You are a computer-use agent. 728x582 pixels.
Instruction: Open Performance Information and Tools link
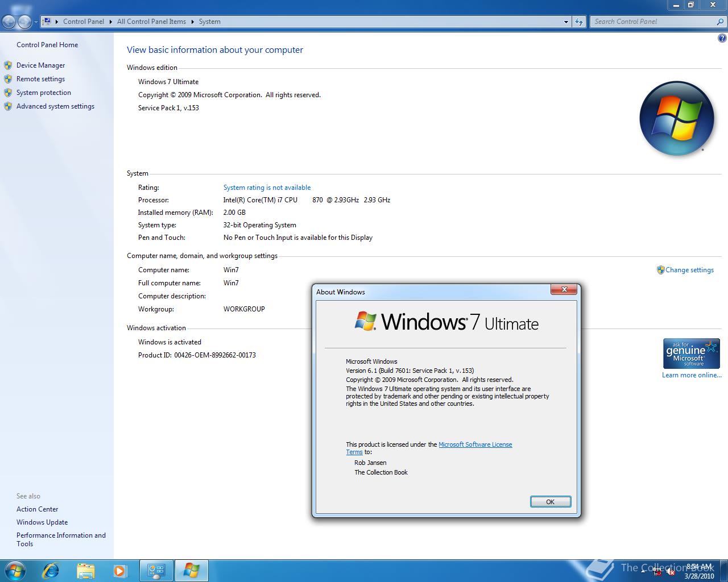click(x=61, y=539)
